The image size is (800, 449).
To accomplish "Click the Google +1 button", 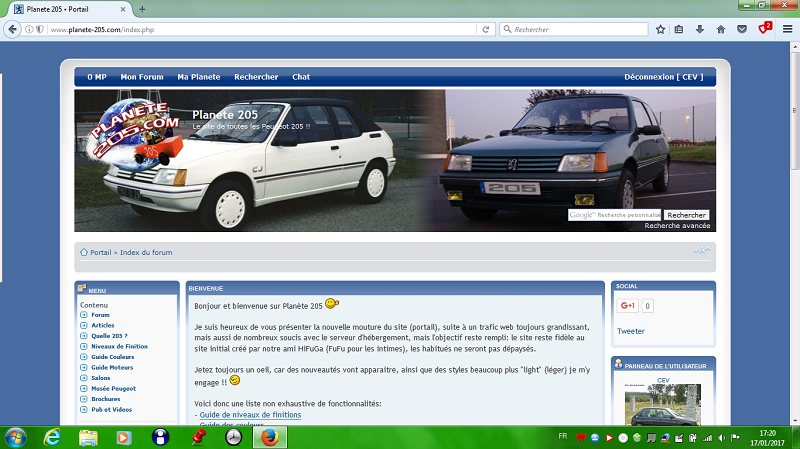I will 628,306.
